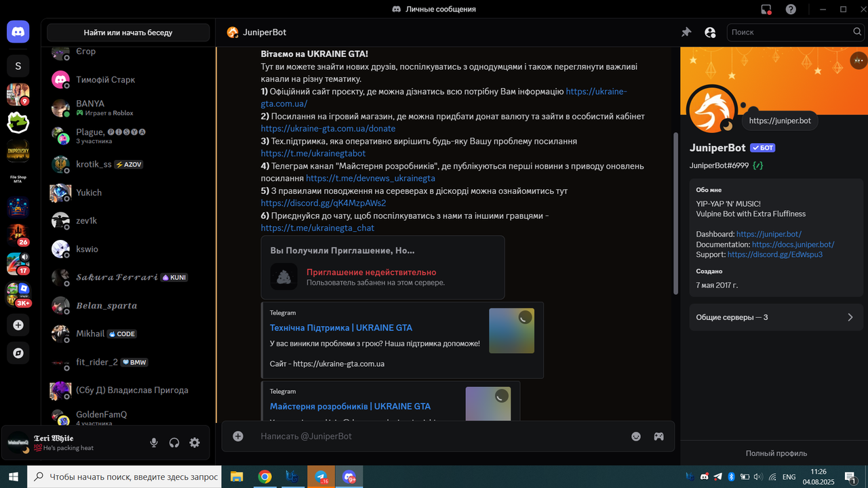868x488 pixels.
Task: Click the volume icon in system tray
Action: [758, 476]
